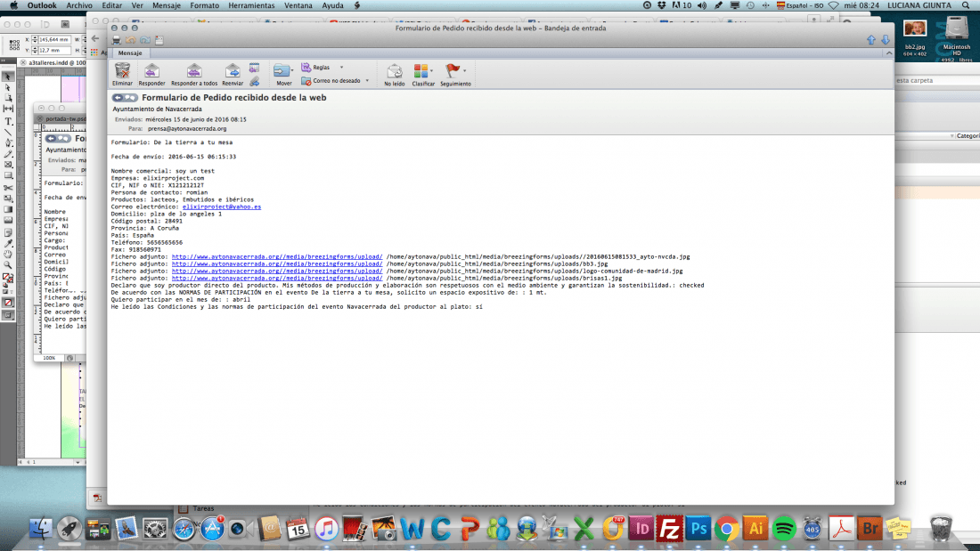Viewport: 980px width, 551px height.
Task: Click InDesign fill and stroke swatch
Action: [x=7, y=278]
